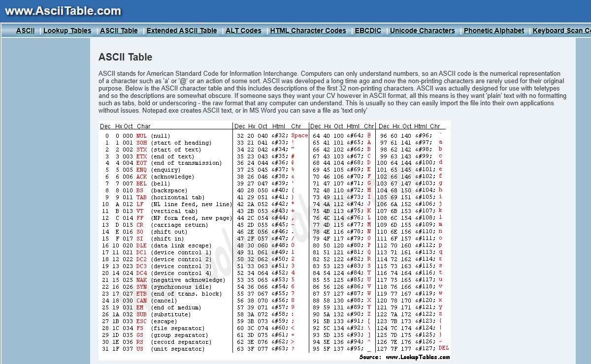Open the Lookup Tables nav link
Image resolution: width=591 pixels, height=364 pixels.
tap(67, 30)
